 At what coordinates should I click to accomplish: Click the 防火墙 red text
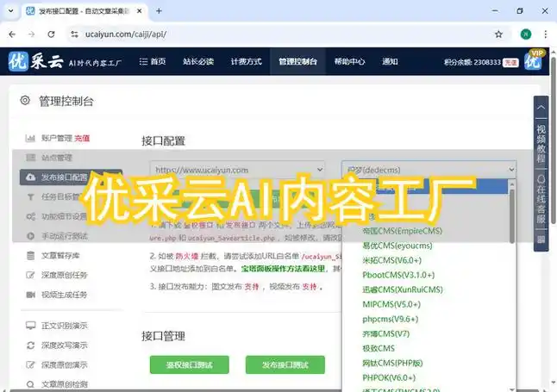click(x=186, y=256)
